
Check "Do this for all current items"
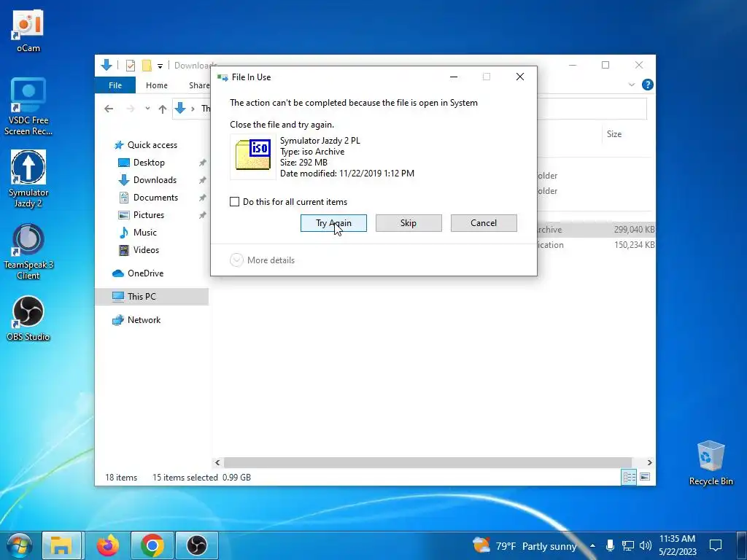(x=234, y=201)
